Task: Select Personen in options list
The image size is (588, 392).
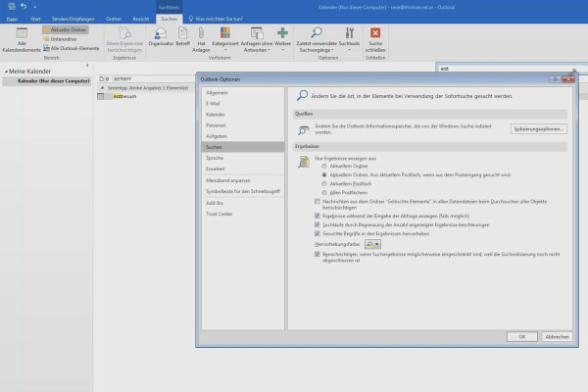Action: click(x=243, y=125)
